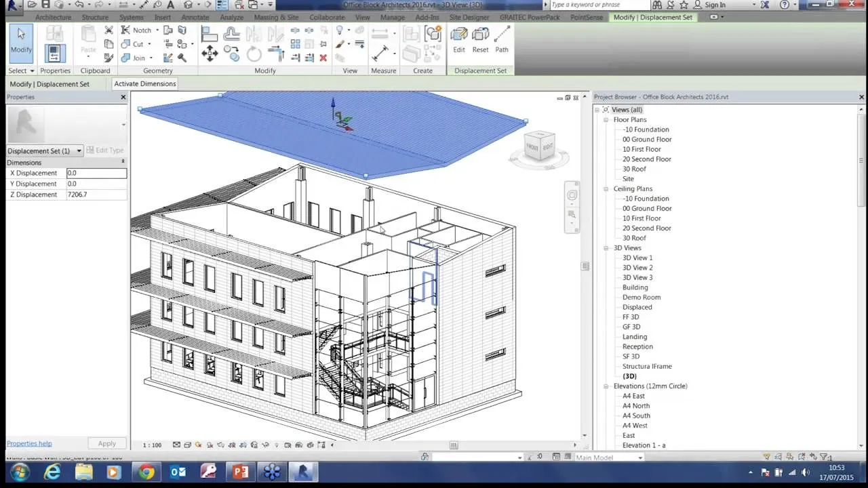Screen dimensions: 868x488
Task: Open the A4 North elevation view
Action: coord(636,406)
